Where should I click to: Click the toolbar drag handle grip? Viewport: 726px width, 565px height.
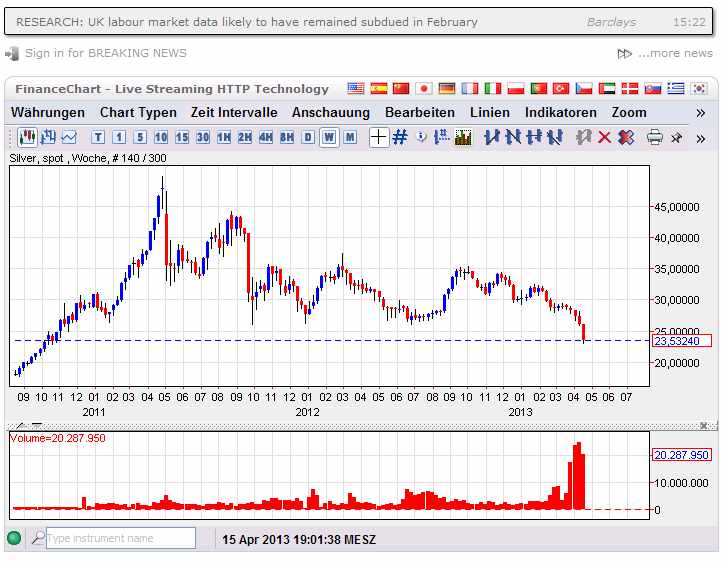click(x=11, y=138)
